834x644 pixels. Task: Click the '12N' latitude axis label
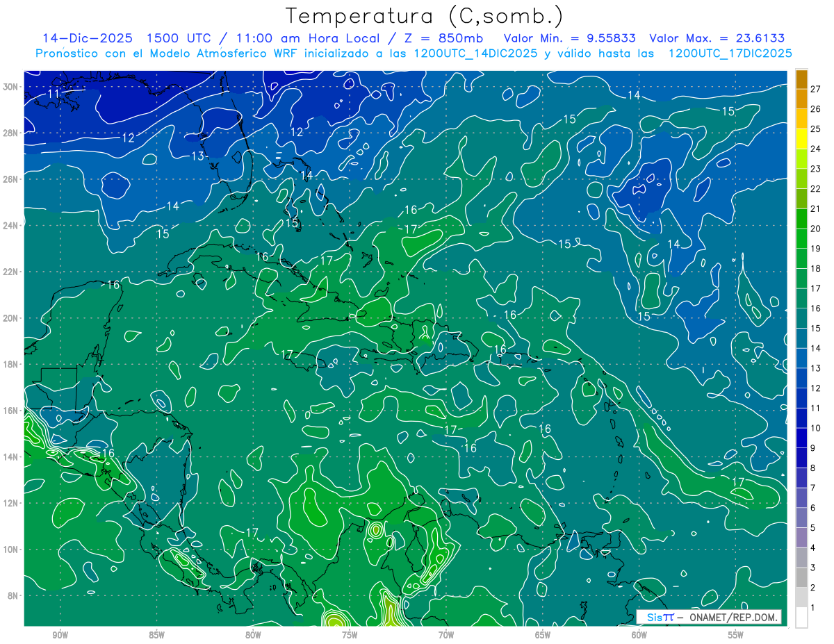pyautogui.click(x=10, y=503)
